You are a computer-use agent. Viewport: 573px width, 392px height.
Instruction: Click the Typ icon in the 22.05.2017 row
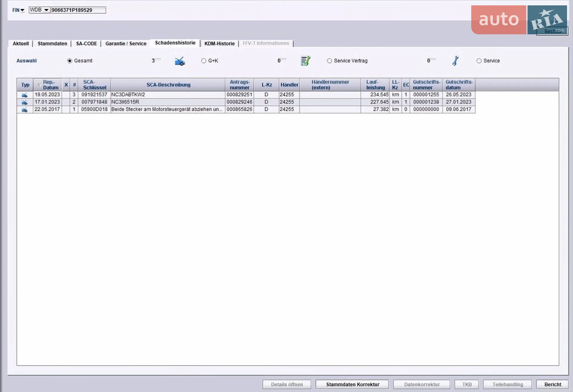coord(24,109)
